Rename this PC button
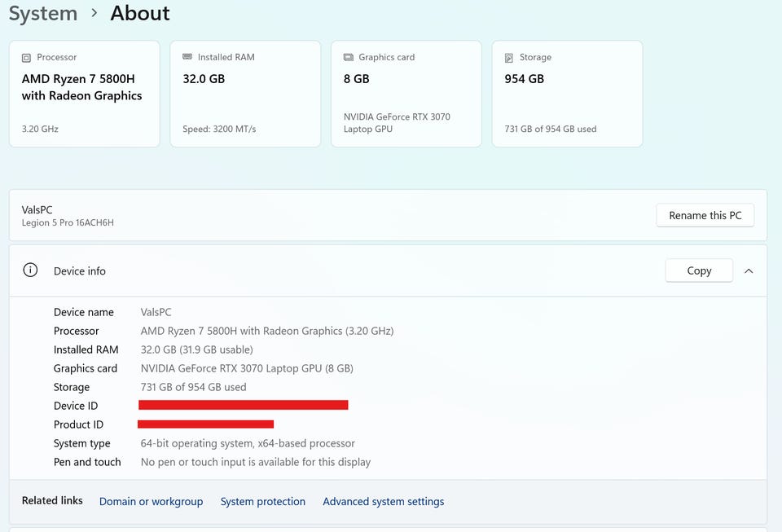 (x=705, y=215)
